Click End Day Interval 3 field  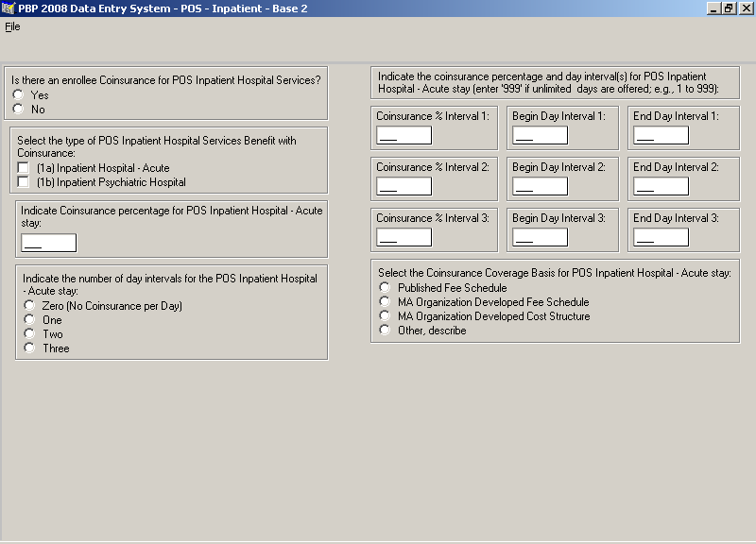click(661, 238)
